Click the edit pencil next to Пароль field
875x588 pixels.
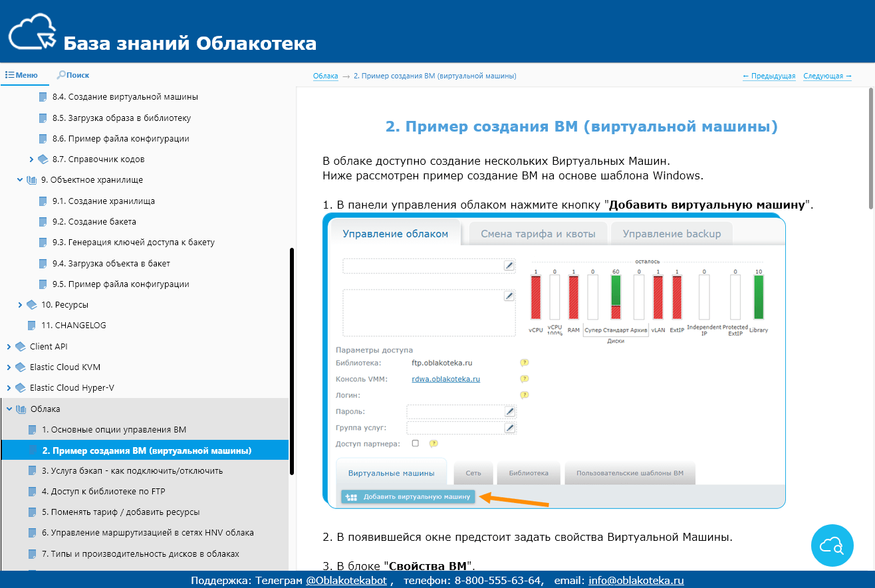coord(509,411)
